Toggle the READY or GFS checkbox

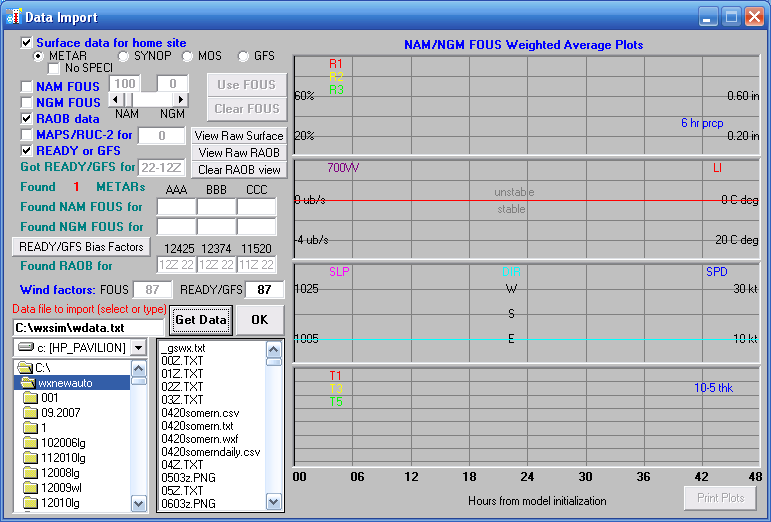(26, 150)
